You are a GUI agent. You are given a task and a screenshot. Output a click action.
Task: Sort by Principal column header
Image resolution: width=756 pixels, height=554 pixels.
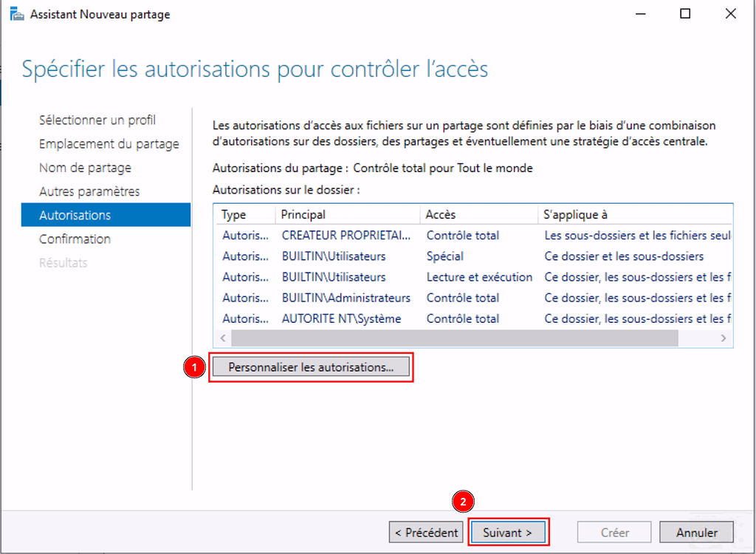303,214
